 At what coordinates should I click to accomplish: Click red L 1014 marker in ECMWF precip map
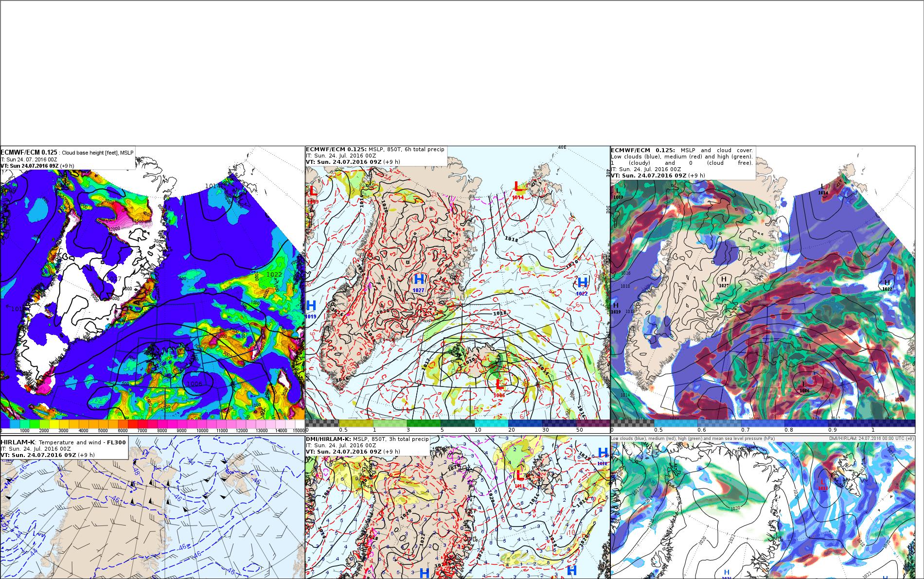click(518, 190)
